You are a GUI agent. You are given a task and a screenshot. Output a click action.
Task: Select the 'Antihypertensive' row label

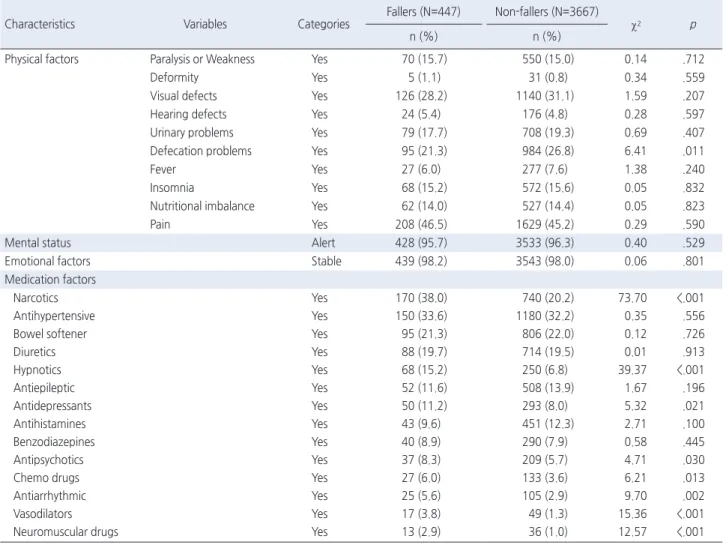[x=54, y=316]
